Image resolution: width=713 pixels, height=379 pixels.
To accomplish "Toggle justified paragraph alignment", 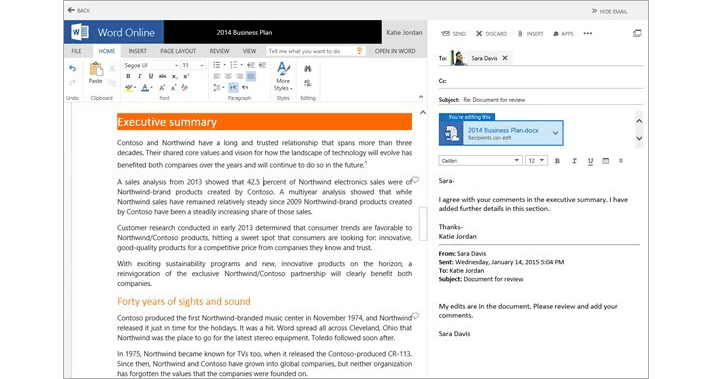I will pos(251,76).
